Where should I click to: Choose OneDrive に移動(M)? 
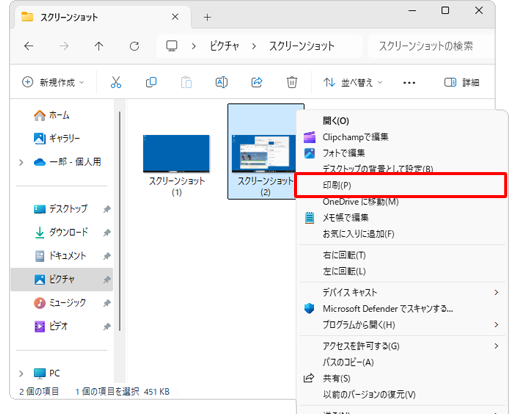pyautogui.click(x=402, y=202)
